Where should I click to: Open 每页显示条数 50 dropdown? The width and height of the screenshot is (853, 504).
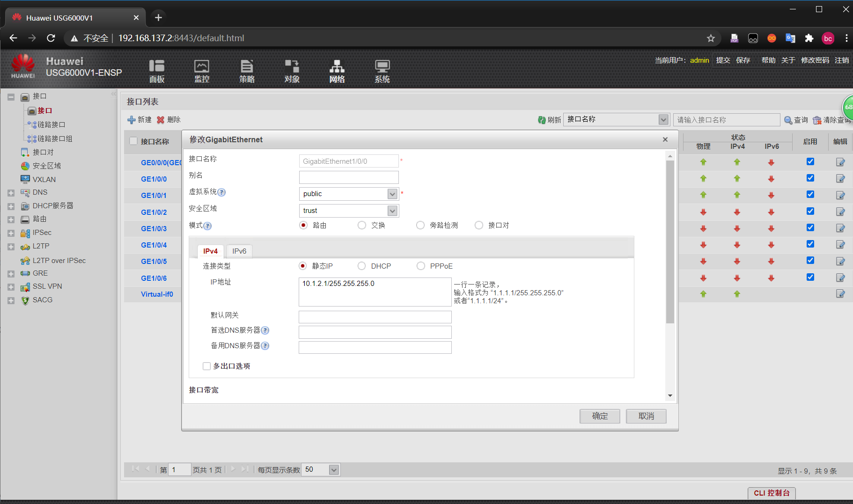click(x=334, y=470)
